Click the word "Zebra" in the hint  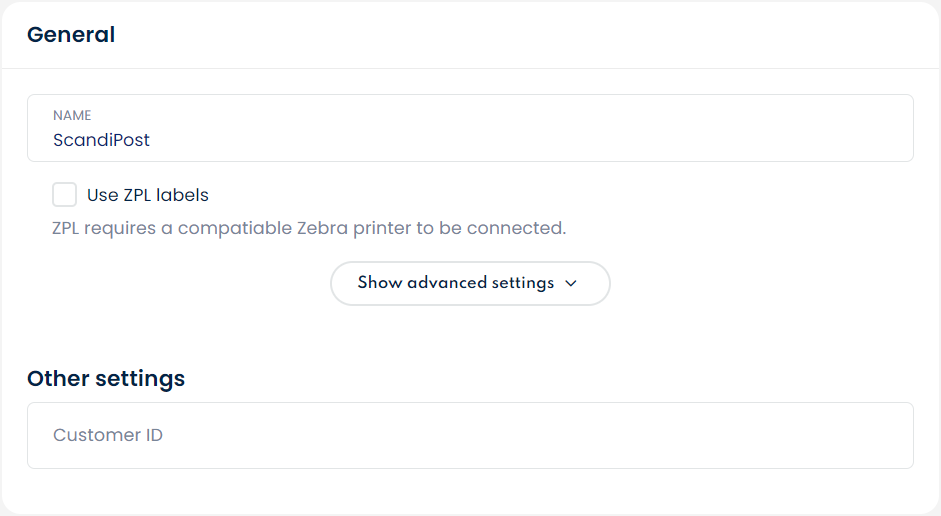pos(322,228)
